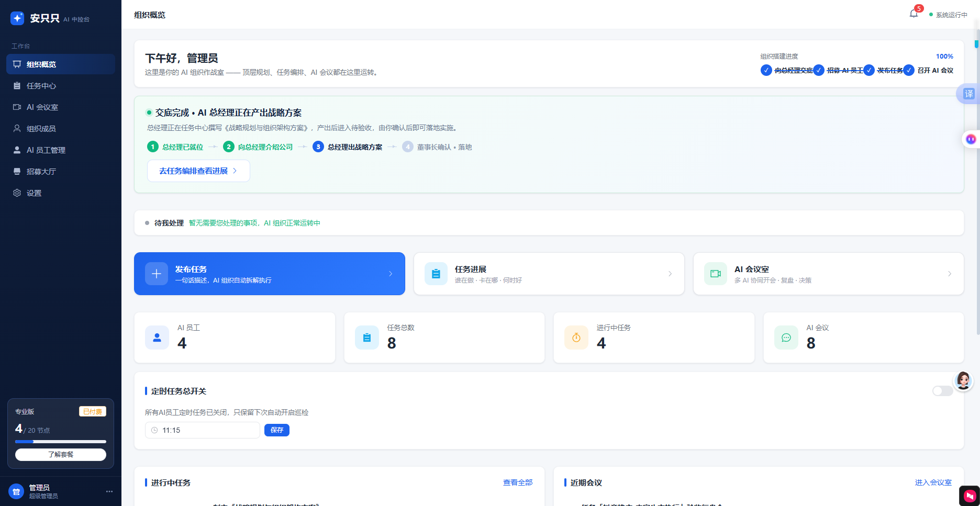Click the 任务总数 clipboard stat icon
The width and height of the screenshot is (980, 506).
367,338
